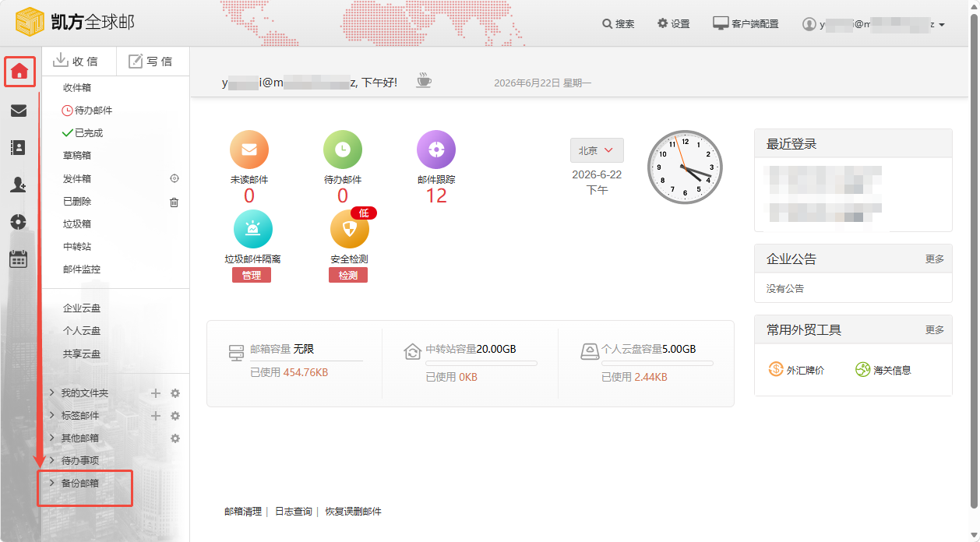Click the trash icon beside 已删除
This screenshot has width=980, height=542.
174,202
